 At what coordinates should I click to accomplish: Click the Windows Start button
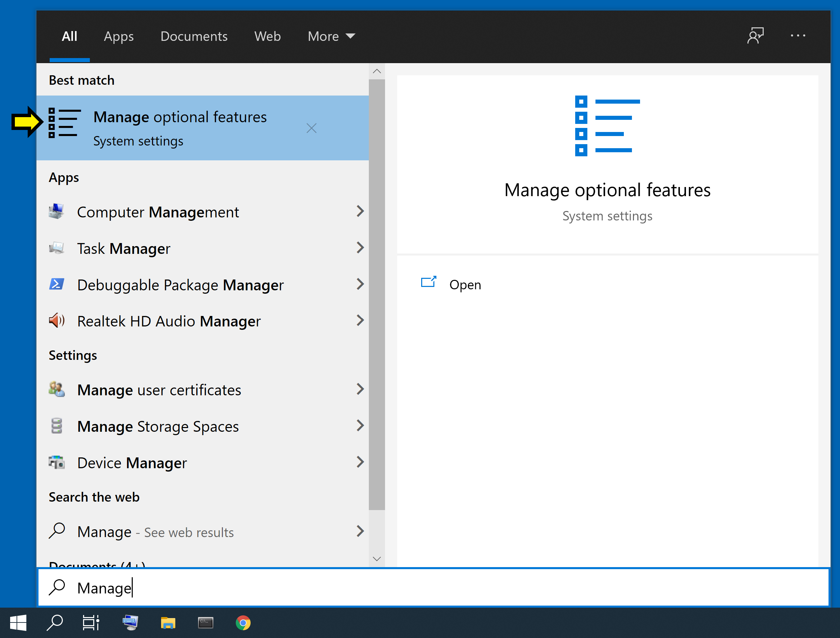pos(18,623)
